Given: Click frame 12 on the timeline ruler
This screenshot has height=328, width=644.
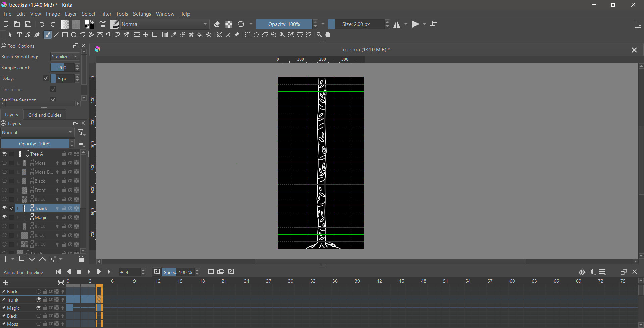Looking at the screenshot, I should [x=158, y=281].
